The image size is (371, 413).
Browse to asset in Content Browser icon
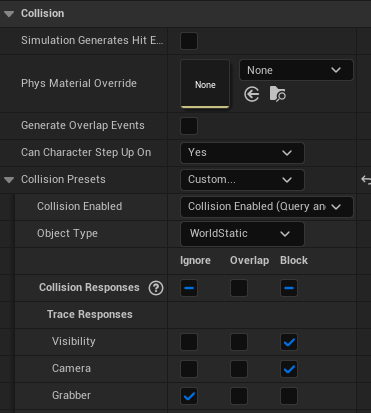click(277, 94)
